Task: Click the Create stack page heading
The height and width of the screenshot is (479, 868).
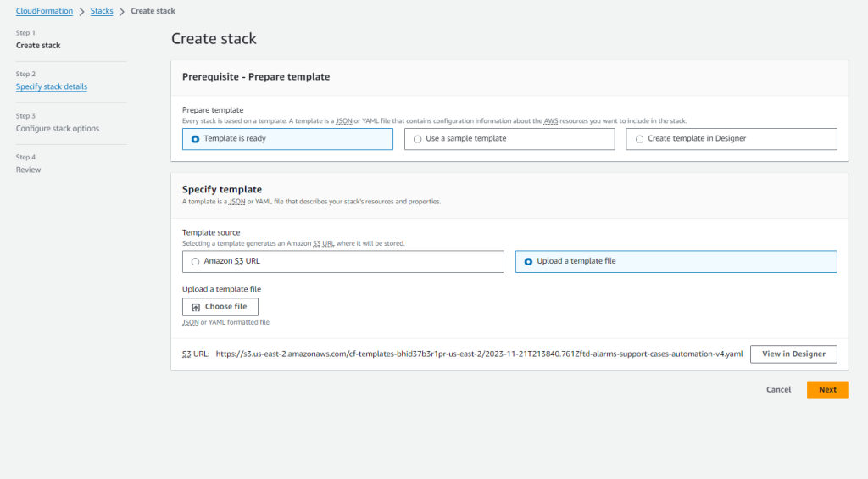Action: (x=214, y=39)
